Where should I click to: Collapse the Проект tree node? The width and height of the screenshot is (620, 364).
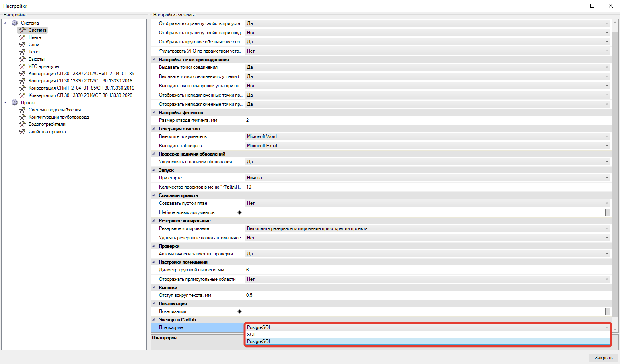click(x=6, y=103)
